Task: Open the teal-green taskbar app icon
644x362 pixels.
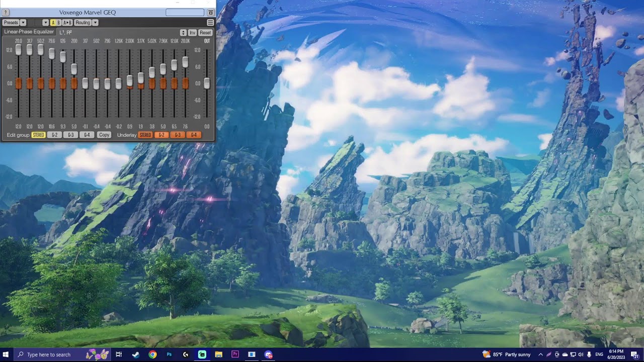Action: (x=202, y=354)
